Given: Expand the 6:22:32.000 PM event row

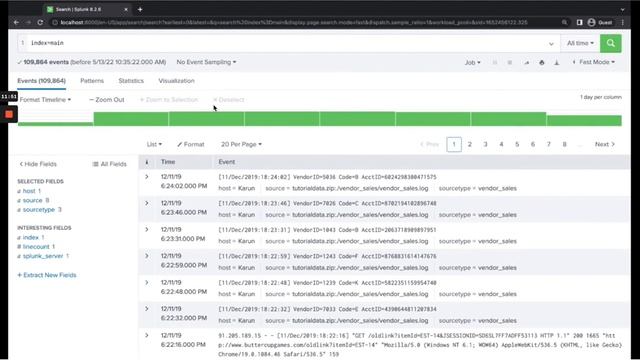Looking at the screenshot, I should 147,309.
